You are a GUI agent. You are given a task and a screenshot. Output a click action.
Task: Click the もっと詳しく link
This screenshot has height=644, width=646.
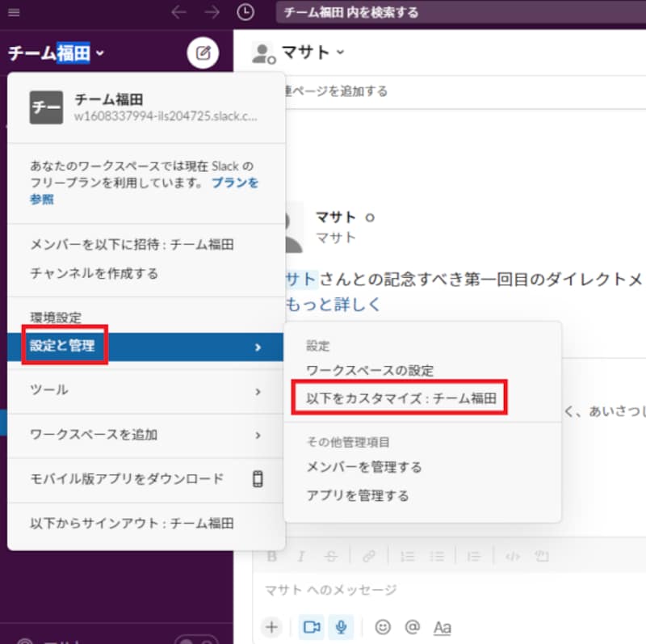click(333, 305)
